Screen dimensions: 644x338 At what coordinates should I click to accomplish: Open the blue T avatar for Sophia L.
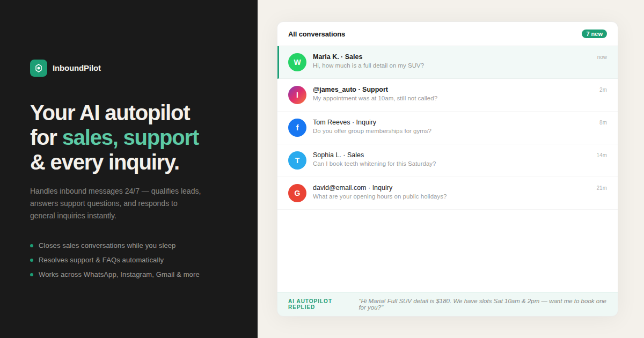tap(297, 160)
